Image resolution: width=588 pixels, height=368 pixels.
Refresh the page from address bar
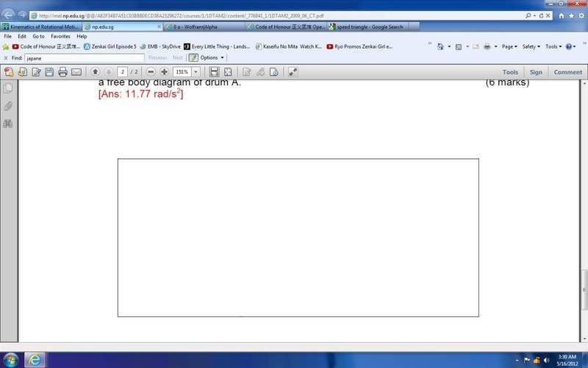(541, 15)
